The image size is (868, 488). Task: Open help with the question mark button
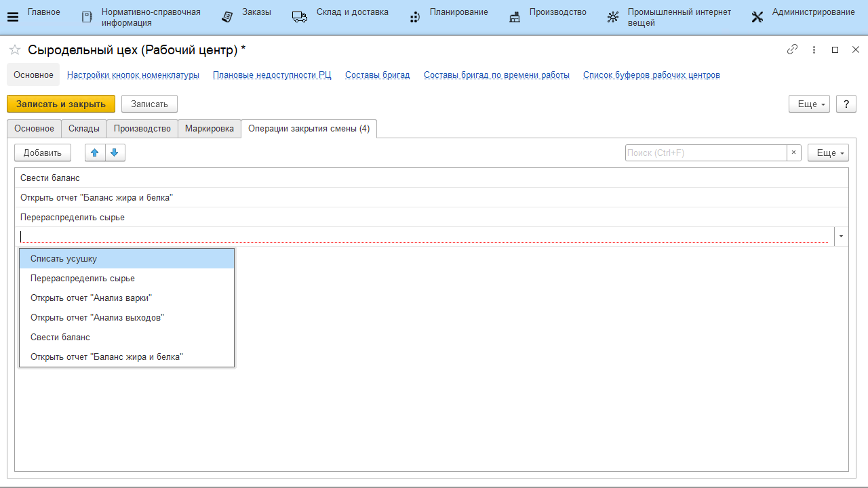pyautogui.click(x=846, y=104)
